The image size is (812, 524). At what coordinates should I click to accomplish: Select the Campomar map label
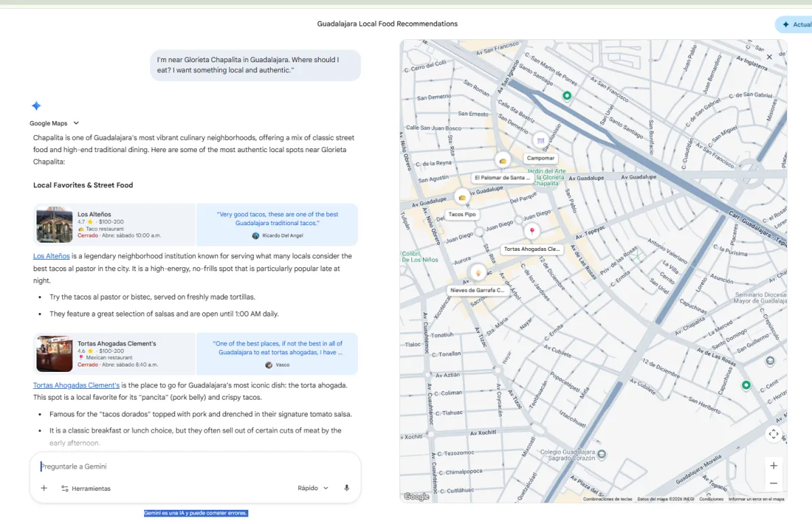click(x=541, y=158)
